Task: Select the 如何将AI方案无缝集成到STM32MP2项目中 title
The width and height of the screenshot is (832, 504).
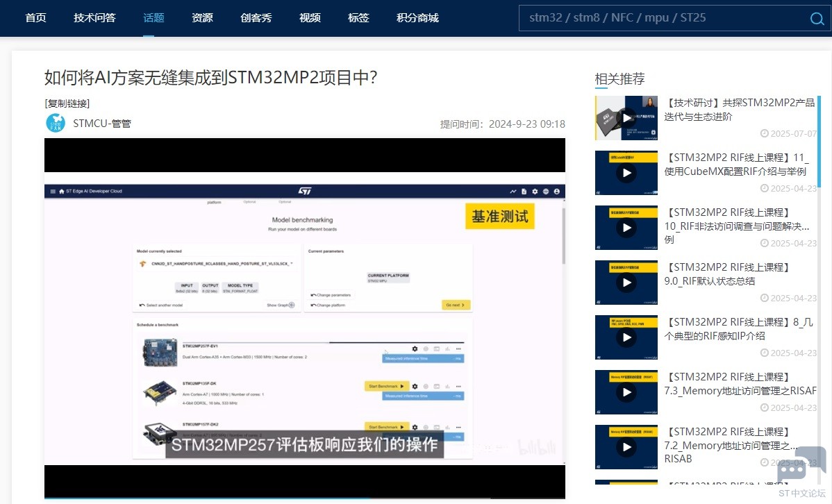Action: 210,78
